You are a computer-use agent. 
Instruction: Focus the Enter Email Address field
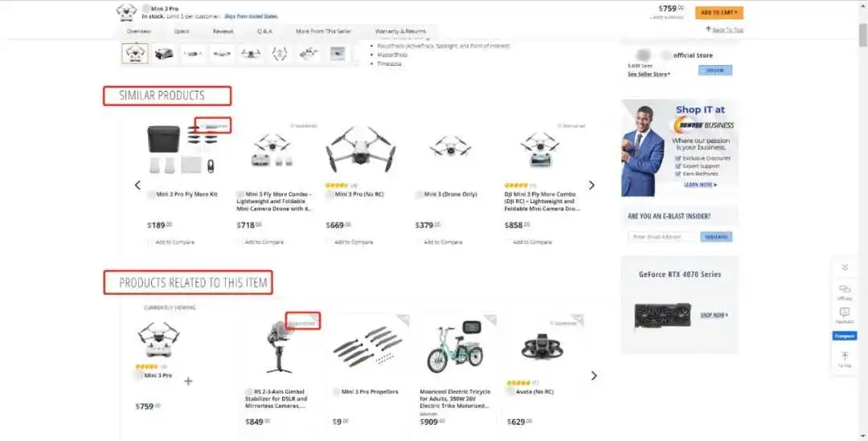coord(663,237)
